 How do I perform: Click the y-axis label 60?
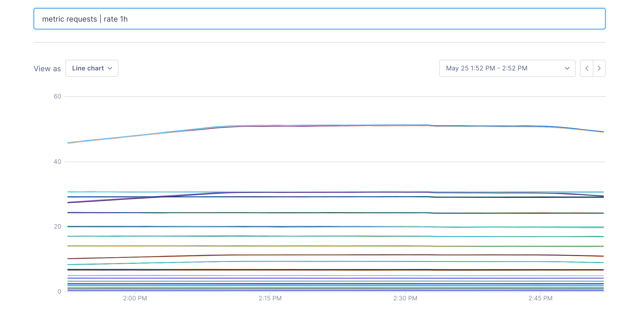click(57, 96)
